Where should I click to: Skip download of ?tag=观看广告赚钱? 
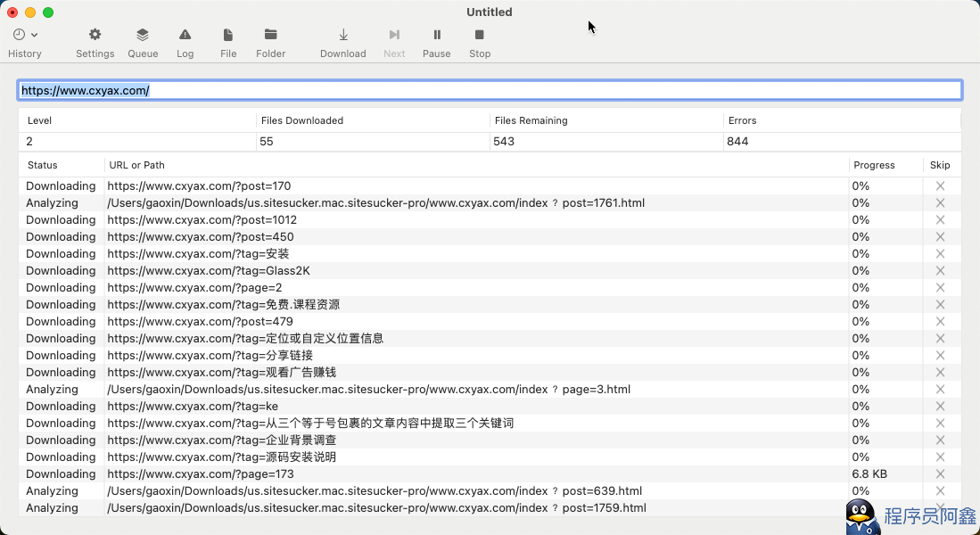939,372
